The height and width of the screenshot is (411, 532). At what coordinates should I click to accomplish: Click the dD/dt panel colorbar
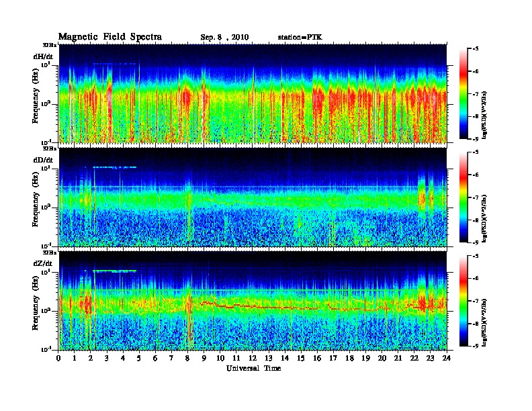pyautogui.click(x=463, y=197)
